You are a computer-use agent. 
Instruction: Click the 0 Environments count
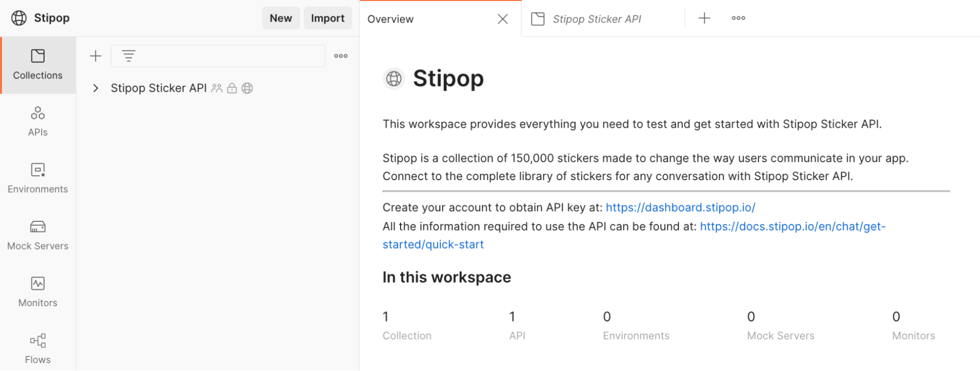pos(636,326)
